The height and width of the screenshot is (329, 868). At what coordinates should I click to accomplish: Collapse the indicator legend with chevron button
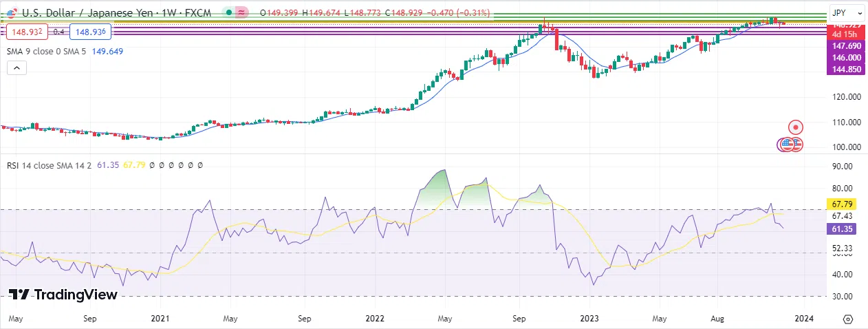pos(17,67)
